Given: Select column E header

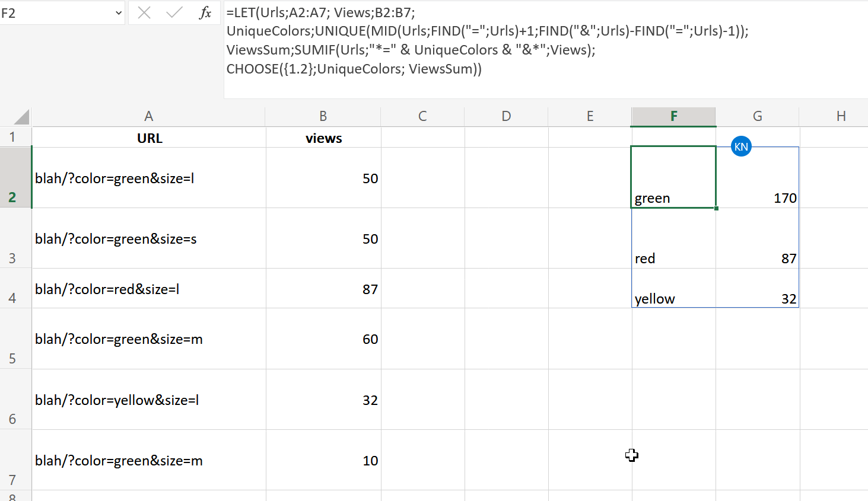Looking at the screenshot, I should pyautogui.click(x=590, y=116).
